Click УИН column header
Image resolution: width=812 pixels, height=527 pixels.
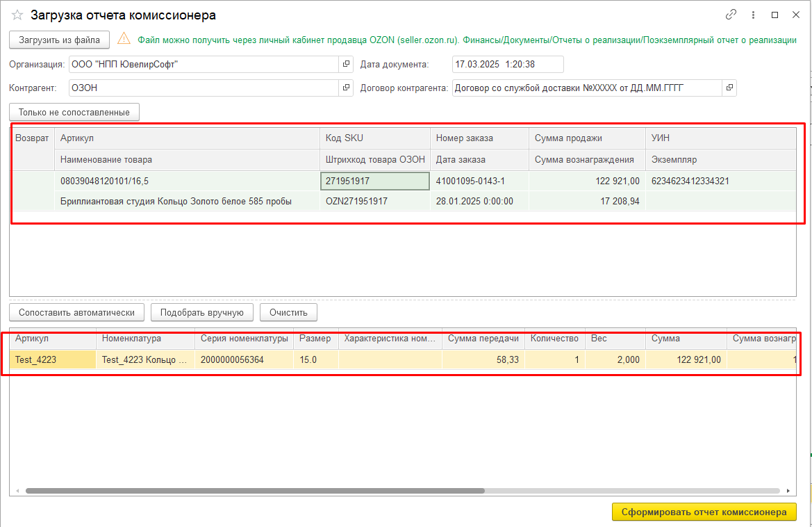coord(721,138)
